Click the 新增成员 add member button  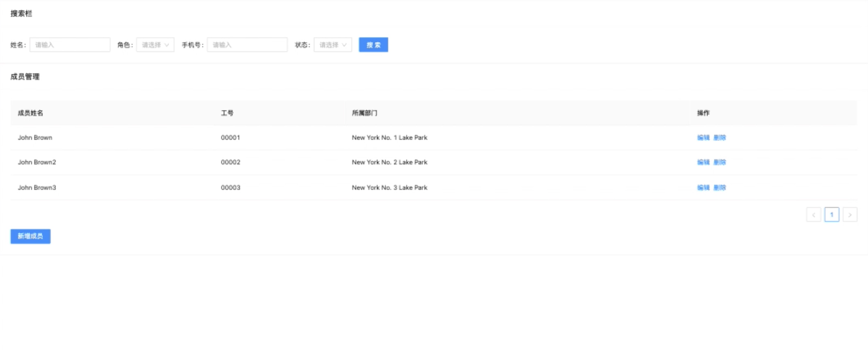tap(30, 236)
